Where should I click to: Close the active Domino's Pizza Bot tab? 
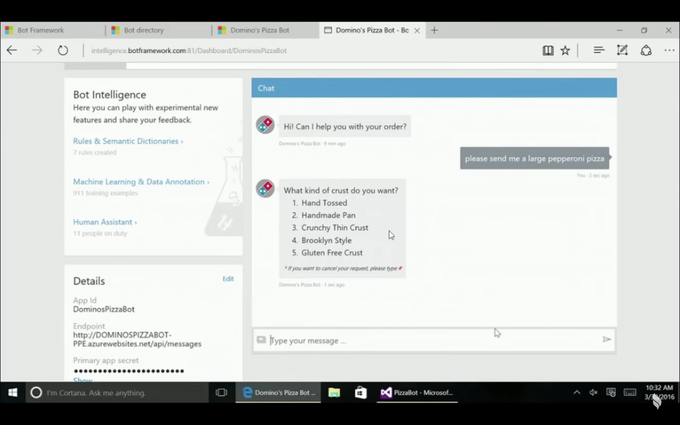(x=417, y=30)
